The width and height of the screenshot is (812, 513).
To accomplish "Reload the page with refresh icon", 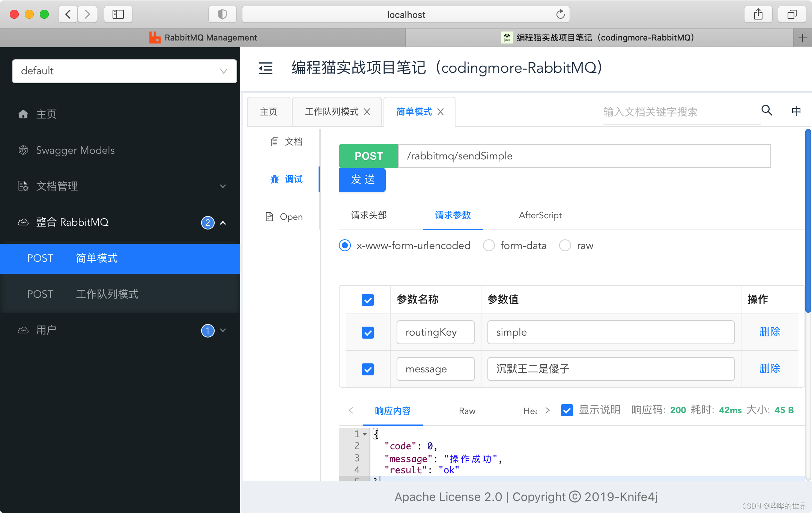I will 560,15.
